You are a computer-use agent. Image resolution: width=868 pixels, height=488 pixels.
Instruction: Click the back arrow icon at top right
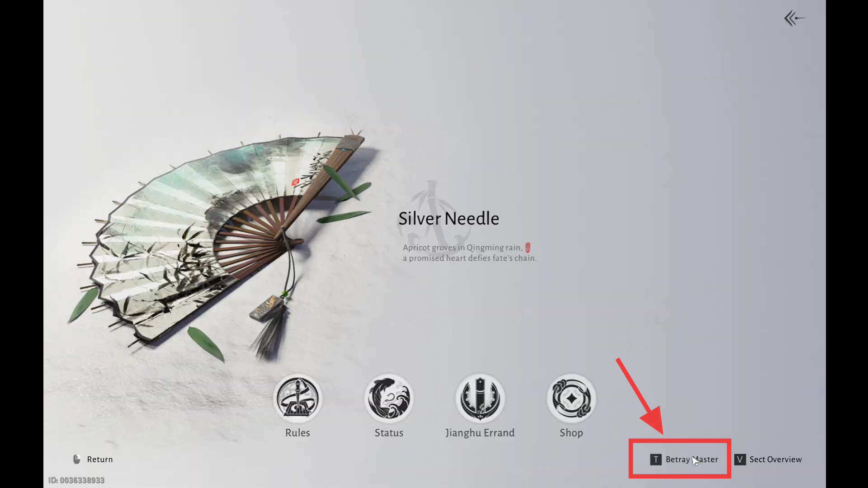794,19
